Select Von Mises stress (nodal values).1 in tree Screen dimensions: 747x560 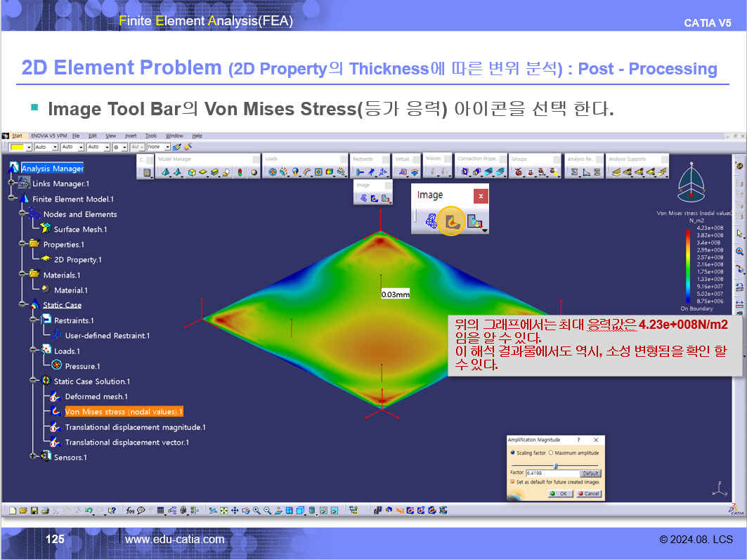click(x=123, y=412)
